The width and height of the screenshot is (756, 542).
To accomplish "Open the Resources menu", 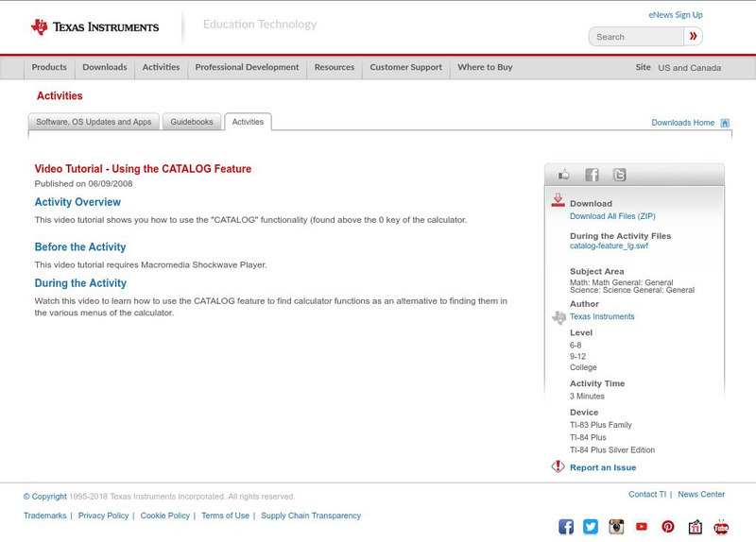I will click(x=335, y=67).
